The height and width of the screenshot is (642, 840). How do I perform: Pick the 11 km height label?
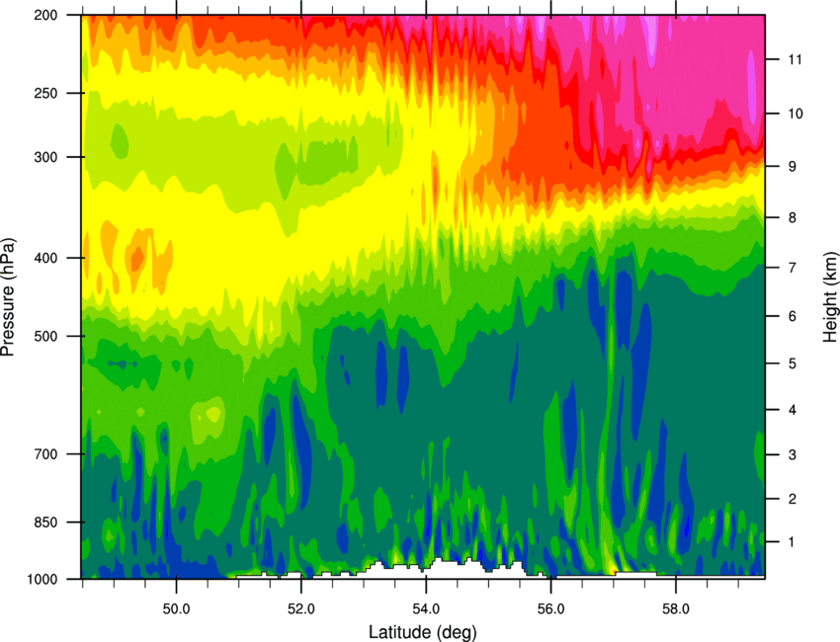pos(795,59)
